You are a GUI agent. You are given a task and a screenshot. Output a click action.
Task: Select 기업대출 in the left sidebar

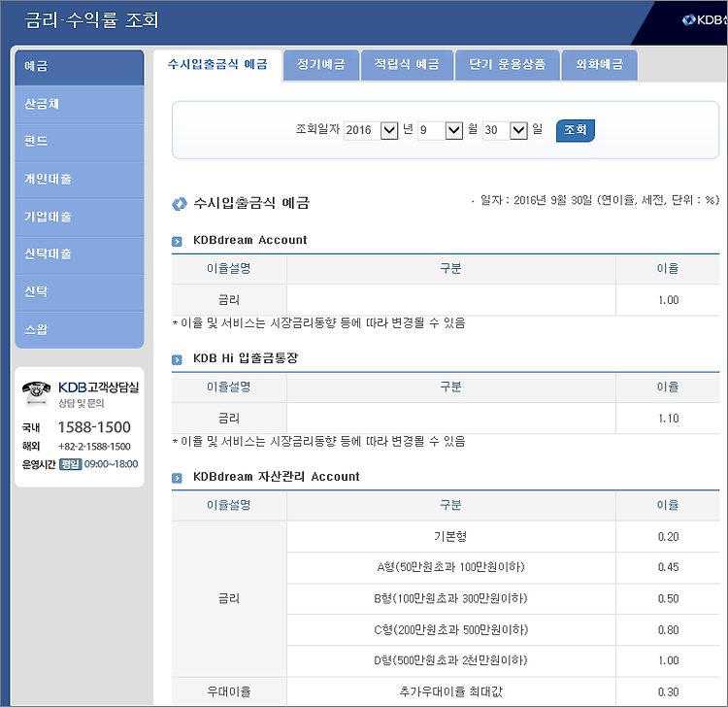click(80, 217)
